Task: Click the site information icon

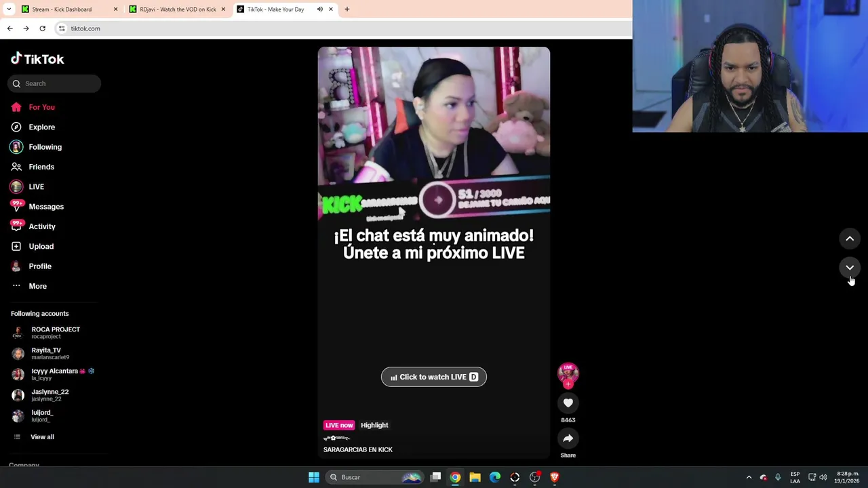Action: click(x=62, y=28)
